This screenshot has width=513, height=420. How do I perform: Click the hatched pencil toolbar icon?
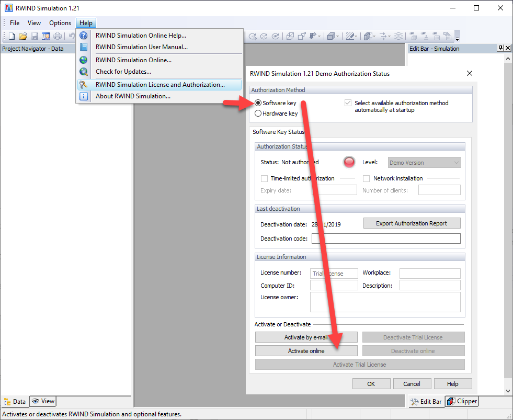[350, 36]
